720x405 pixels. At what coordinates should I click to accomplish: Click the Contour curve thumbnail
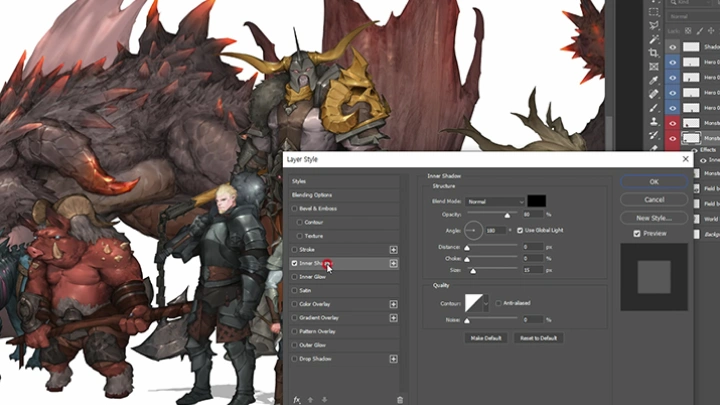click(473, 304)
